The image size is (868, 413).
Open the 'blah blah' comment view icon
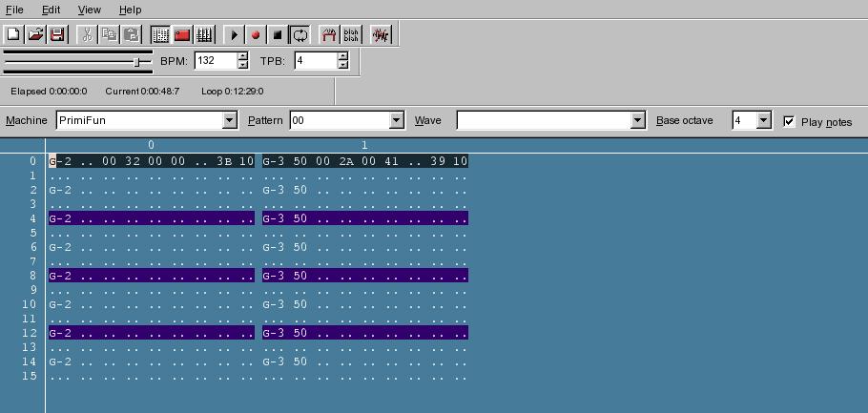351,35
